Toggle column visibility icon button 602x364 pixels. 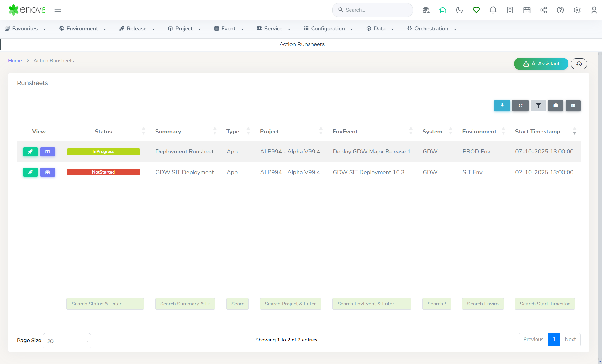(x=573, y=106)
